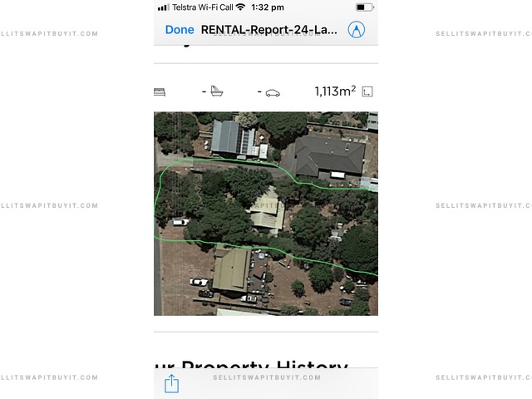Tap the large dark grey roofed house
This screenshot has height=399, width=532.
(x=330, y=154)
